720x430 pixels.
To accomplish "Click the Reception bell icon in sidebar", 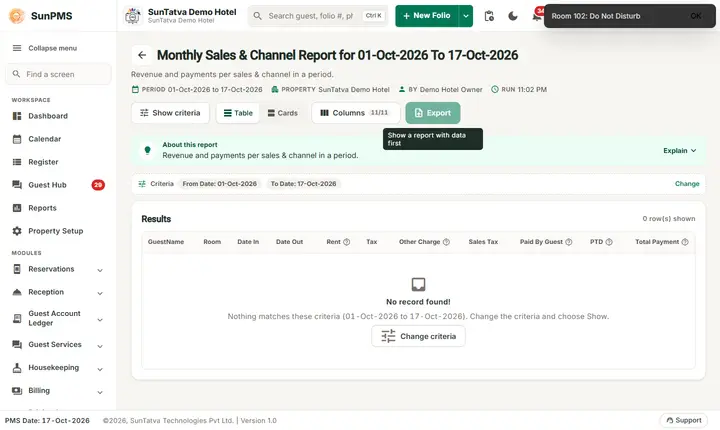I will click(17, 292).
